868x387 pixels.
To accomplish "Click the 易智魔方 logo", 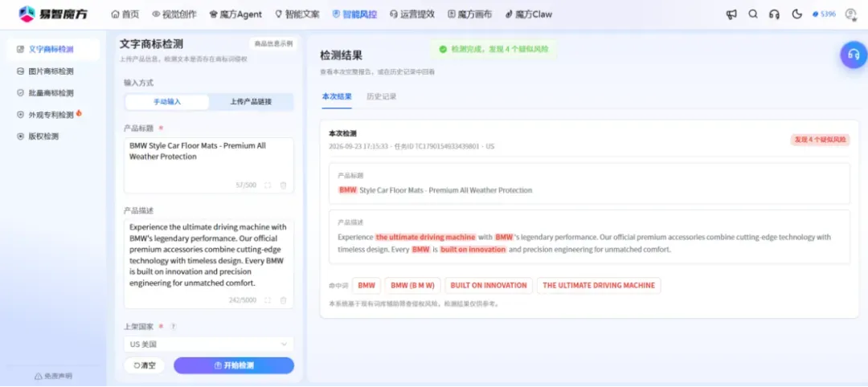I will (52, 14).
